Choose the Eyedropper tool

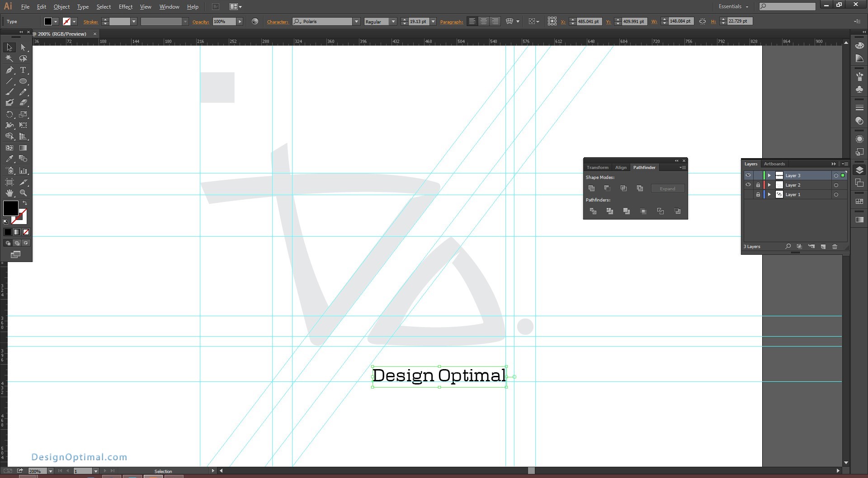(x=9, y=159)
